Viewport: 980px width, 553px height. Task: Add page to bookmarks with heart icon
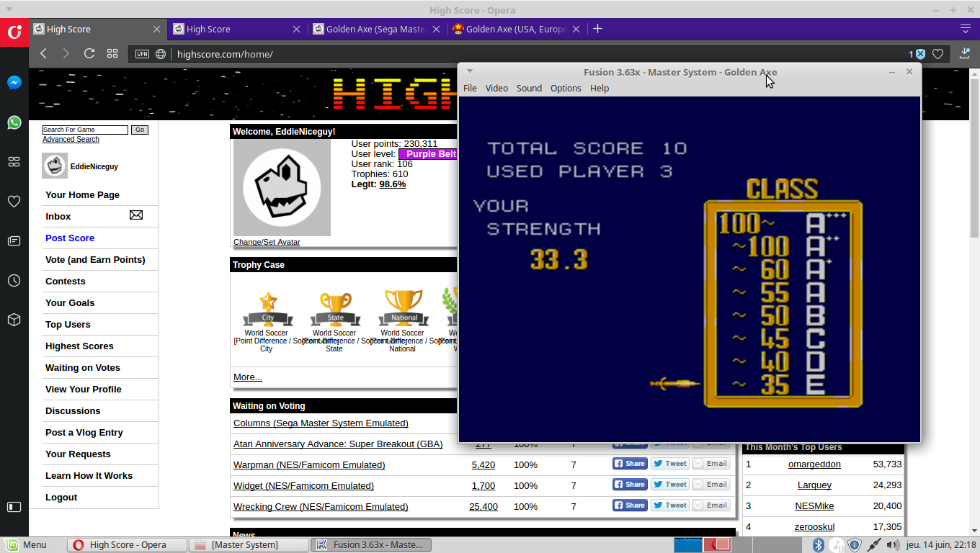[937, 54]
